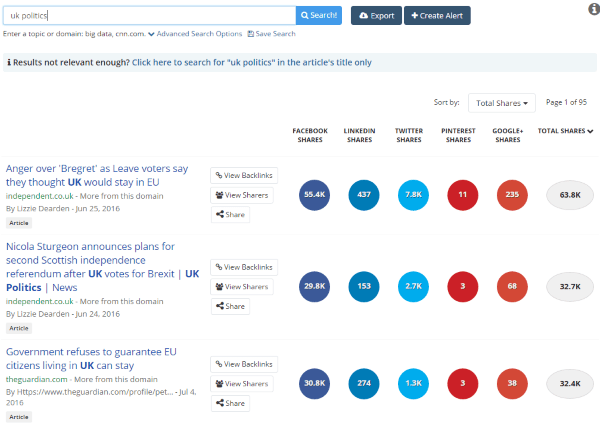Screen dimensions: 600x428
Task: Sort by Total Shares column header
Action: 565,131
